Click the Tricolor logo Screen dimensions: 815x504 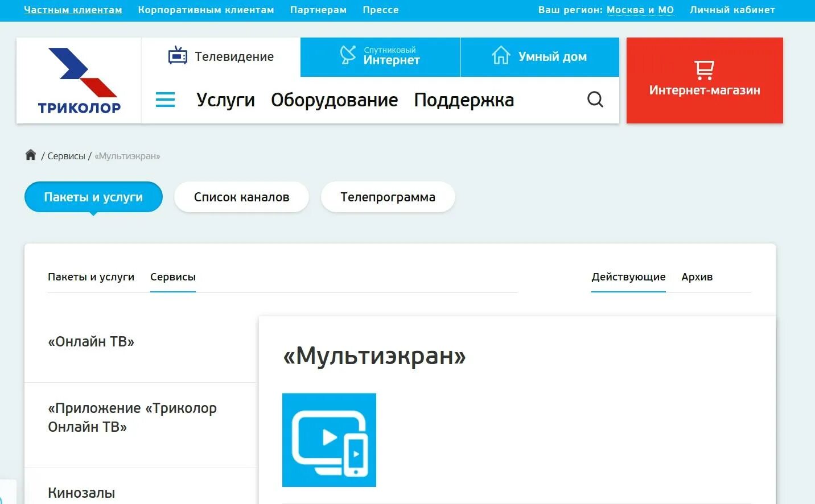pyautogui.click(x=79, y=81)
